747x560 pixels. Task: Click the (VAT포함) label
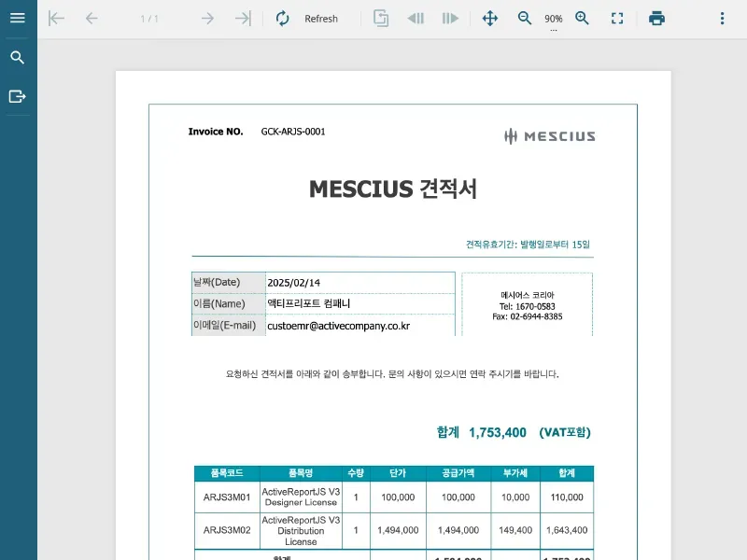pyautogui.click(x=565, y=432)
